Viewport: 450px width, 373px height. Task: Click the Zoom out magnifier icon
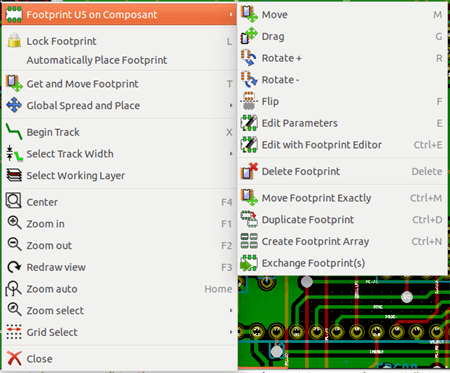[14, 244]
